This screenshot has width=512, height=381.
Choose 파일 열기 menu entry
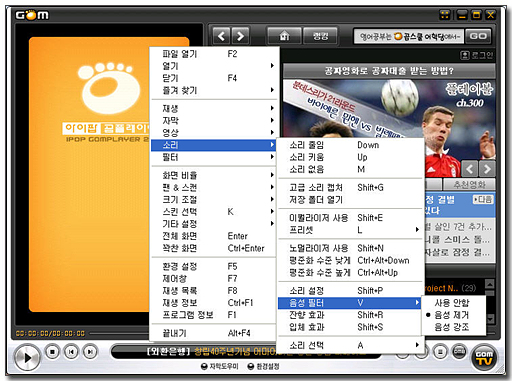[214, 54]
